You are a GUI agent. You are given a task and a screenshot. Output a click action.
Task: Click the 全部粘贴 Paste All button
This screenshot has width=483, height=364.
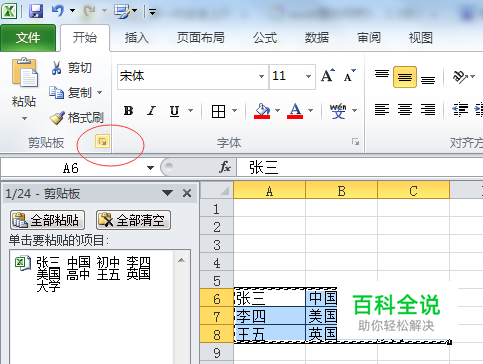(x=47, y=220)
